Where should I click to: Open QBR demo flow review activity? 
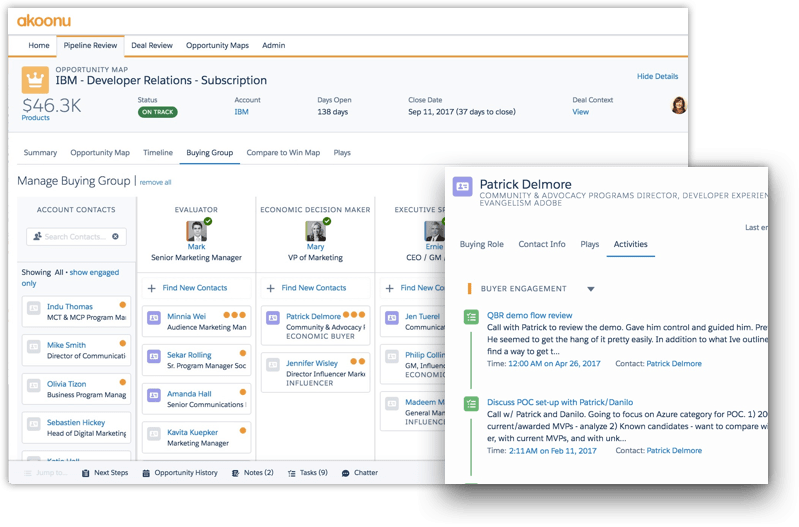coord(529,315)
